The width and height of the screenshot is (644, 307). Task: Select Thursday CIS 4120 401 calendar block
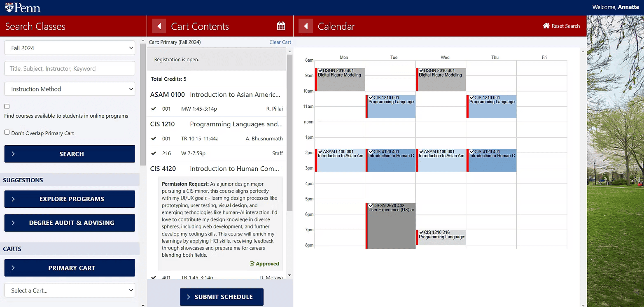pos(491,160)
